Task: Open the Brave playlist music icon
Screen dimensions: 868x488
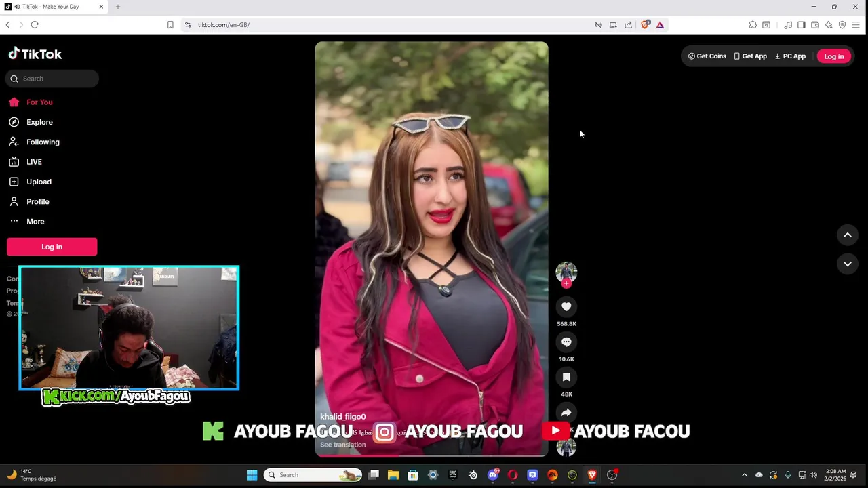Action: 787,25
